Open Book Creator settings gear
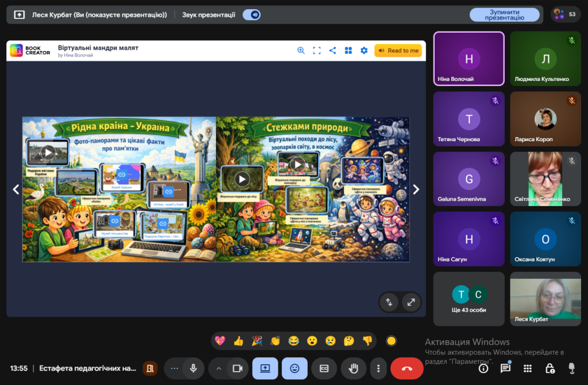Screen dimensions: 588x385 click(364, 50)
